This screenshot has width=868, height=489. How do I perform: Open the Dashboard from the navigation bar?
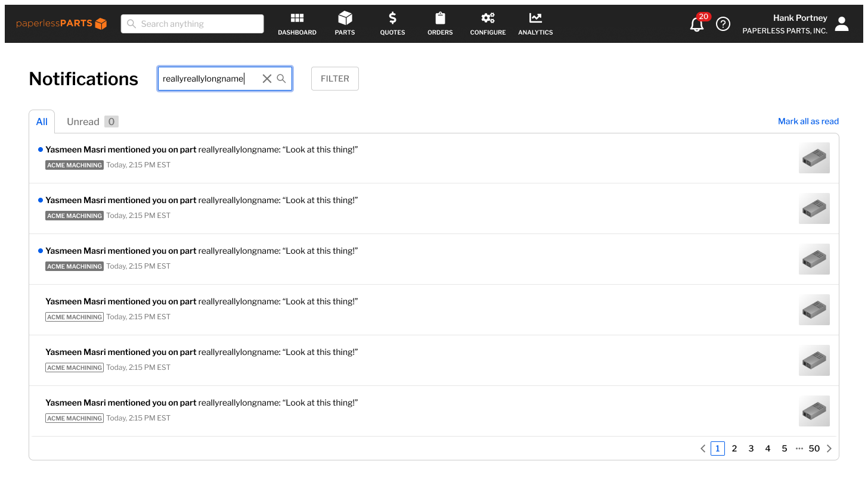(x=297, y=23)
